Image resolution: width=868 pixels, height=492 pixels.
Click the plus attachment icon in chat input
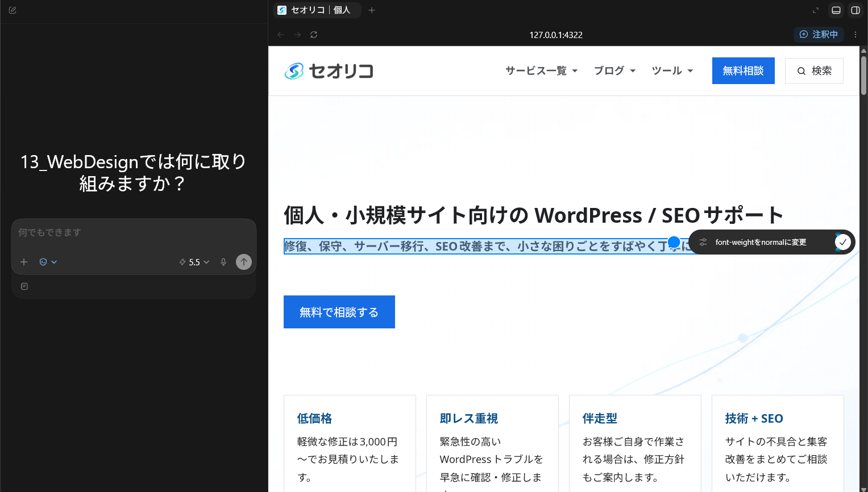(24, 262)
